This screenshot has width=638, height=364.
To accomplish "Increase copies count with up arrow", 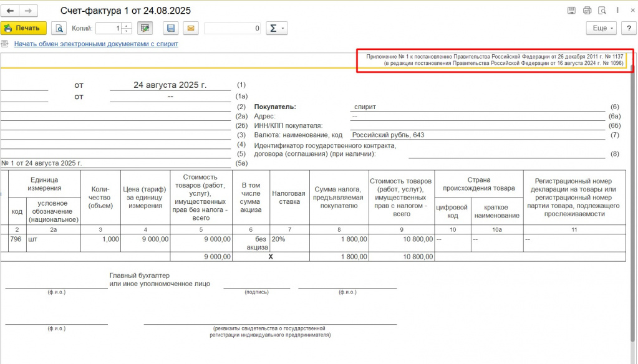I will (x=127, y=25).
